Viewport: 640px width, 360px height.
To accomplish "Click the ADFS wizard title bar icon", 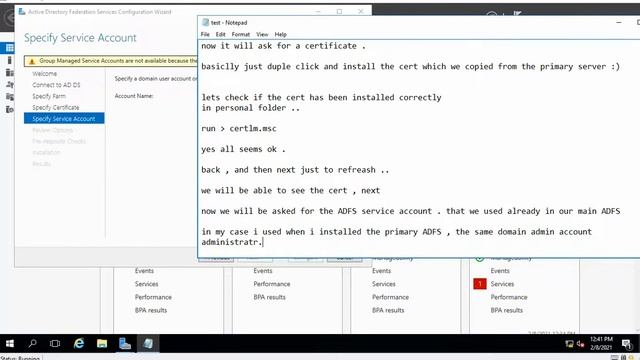I will [x=22, y=12].
